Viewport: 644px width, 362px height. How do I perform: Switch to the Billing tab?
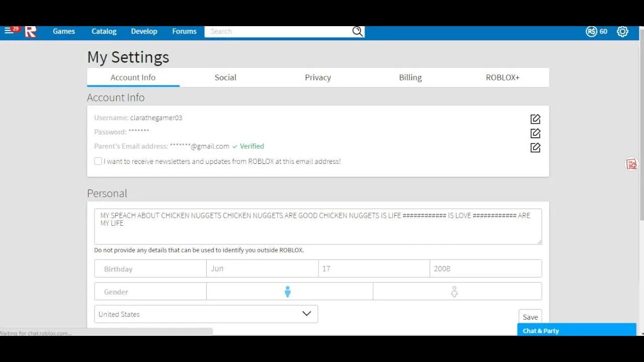tap(411, 77)
